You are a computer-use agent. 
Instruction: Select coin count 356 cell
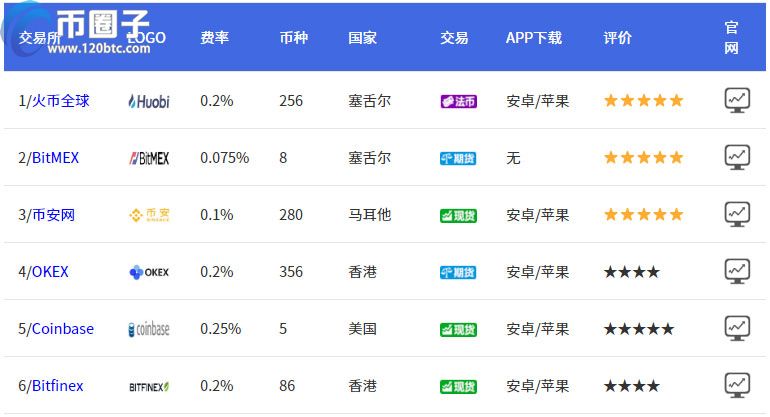click(291, 272)
